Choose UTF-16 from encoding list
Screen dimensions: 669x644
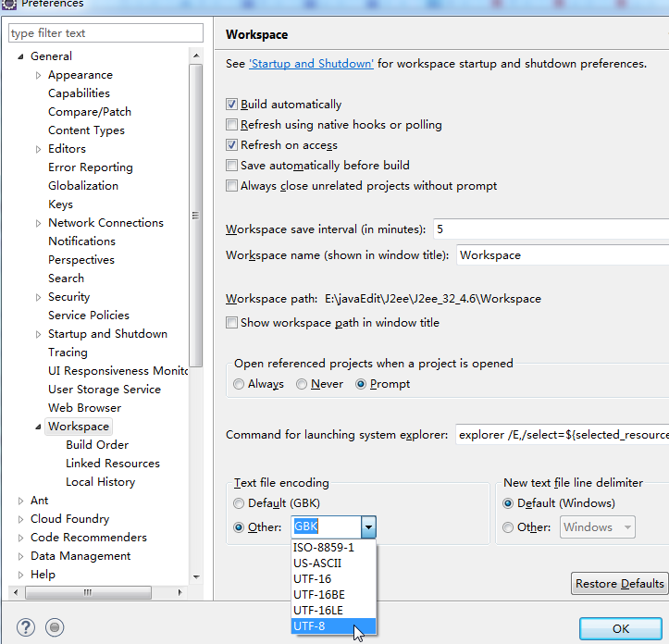click(x=334, y=578)
